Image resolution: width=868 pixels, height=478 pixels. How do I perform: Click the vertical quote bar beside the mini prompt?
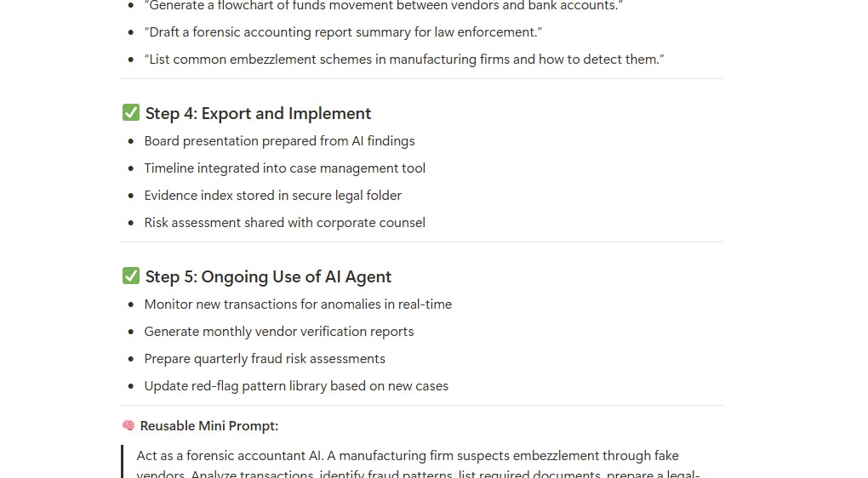pos(122,462)
